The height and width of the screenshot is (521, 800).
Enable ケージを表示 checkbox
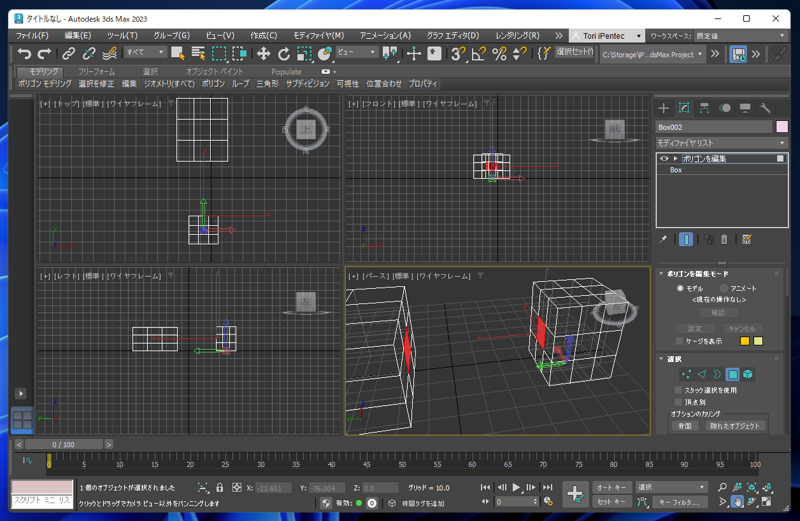[679, 341]
